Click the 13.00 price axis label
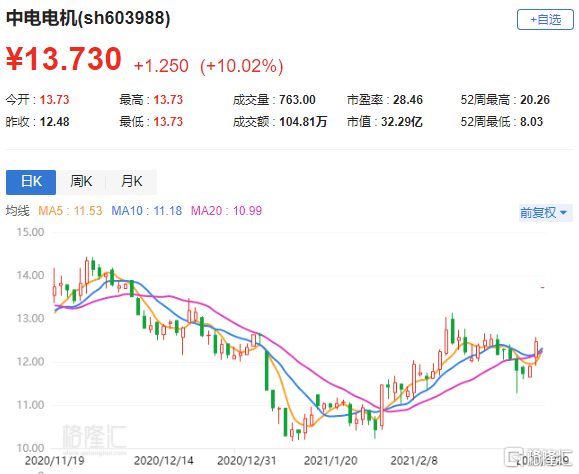The height and width of the screenshot is (474, 579). pos(30,319)
